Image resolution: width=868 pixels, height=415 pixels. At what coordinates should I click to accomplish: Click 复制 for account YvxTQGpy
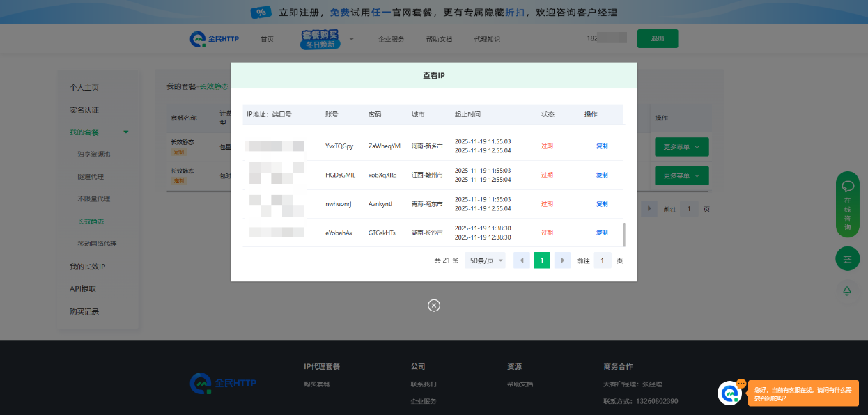click(x=602, y=146)
